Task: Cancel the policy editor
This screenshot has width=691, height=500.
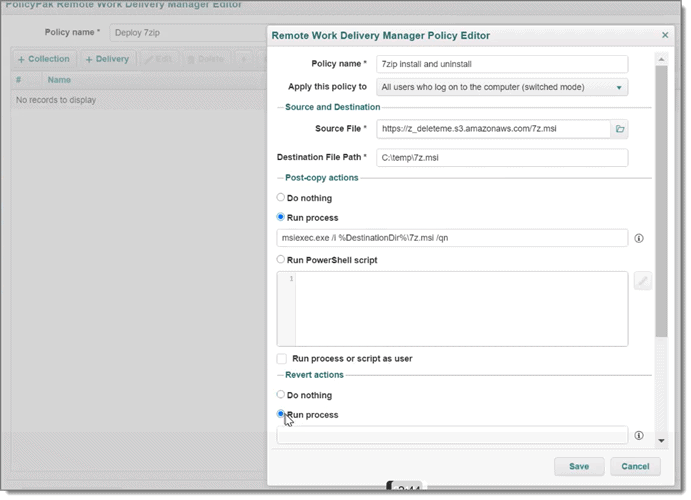Action: [x=635, y=467]
